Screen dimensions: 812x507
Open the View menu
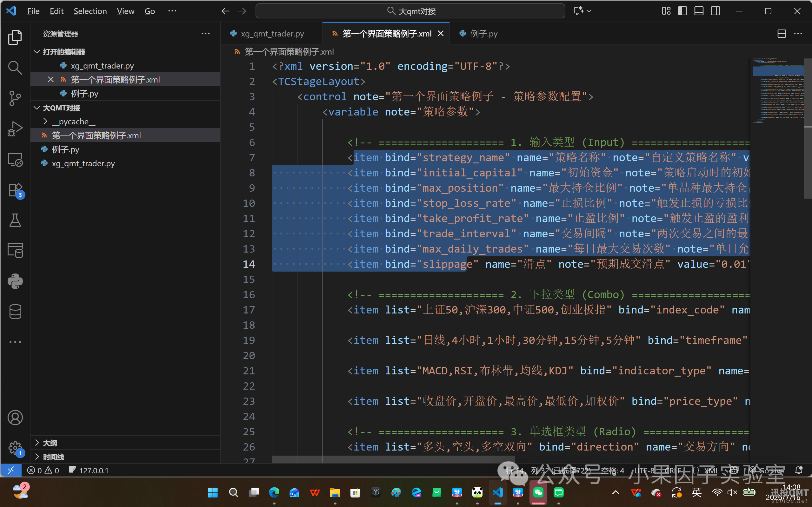click(x=125, y=11)
